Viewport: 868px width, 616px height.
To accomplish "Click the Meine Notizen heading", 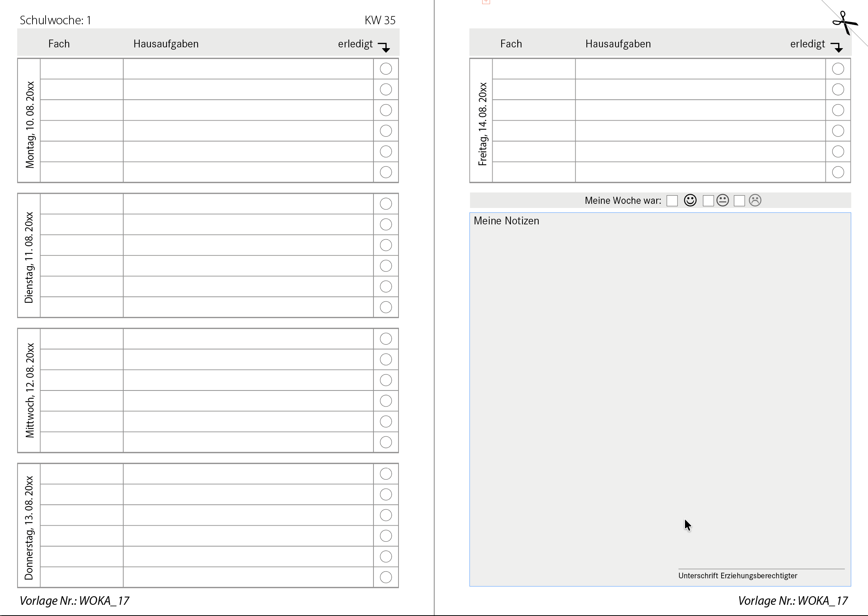I will pyautogui.click(x=506, y=221).
